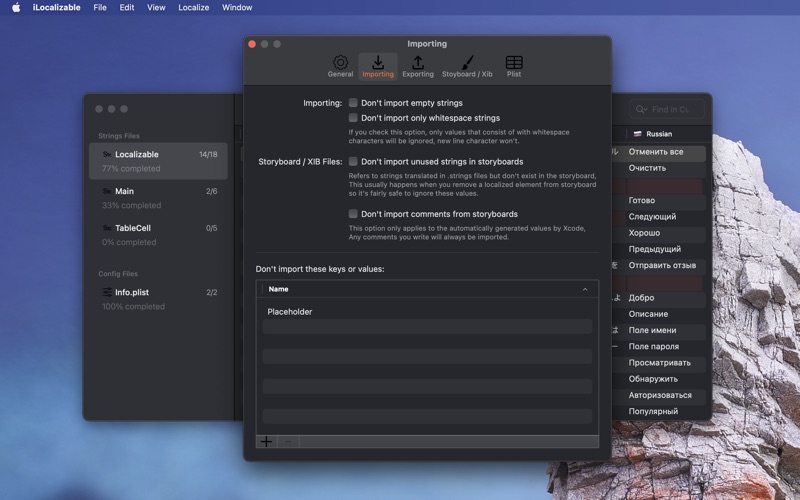800x500 pixels.
Task: Click the Info.plist sliders icon in sidebar
Action: tap(107, 292)
